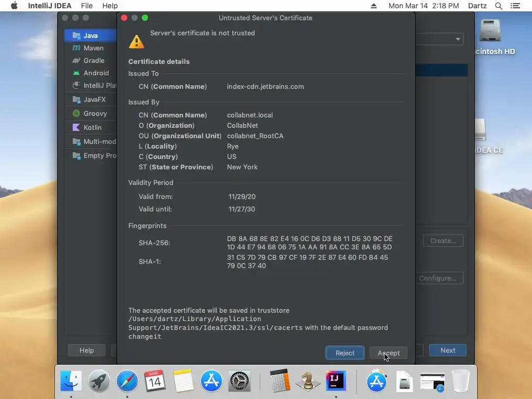Open the SDK dropdown arrow
Screen dimensions: 532x399
click(458, 39)
